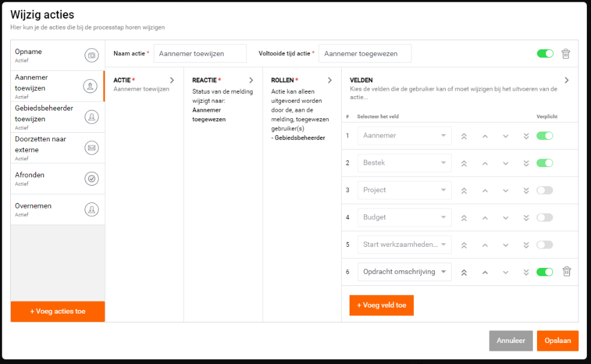Screen dimensions: 591x364
Task: Move Bestek field to the top
Action: click(x=464, y=163)
